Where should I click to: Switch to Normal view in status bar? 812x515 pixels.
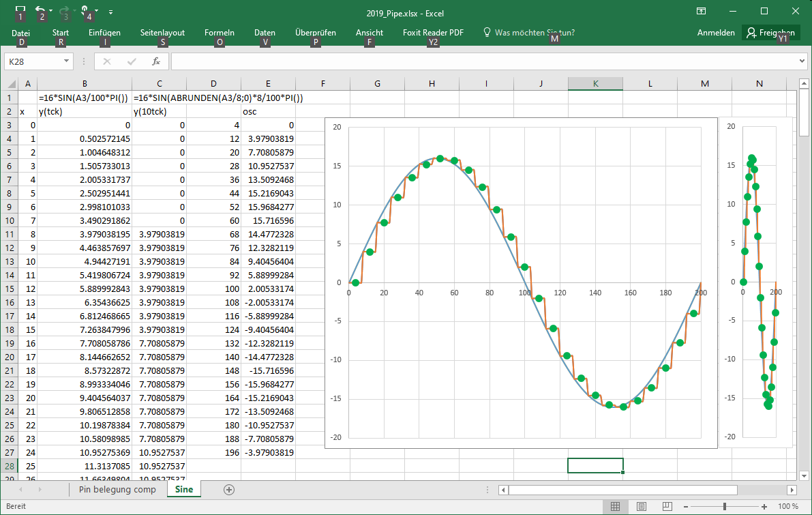(615, 507)
